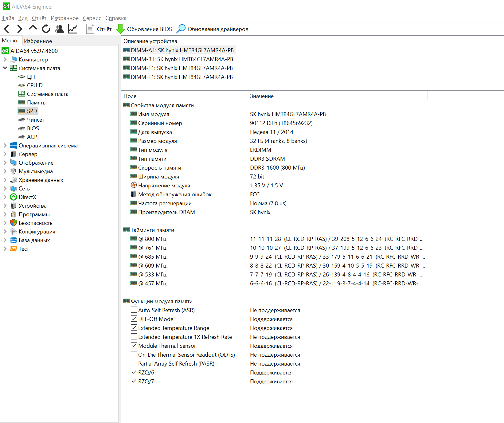Select DIMM-B1 SK hynix module row

tap(178, 59)
